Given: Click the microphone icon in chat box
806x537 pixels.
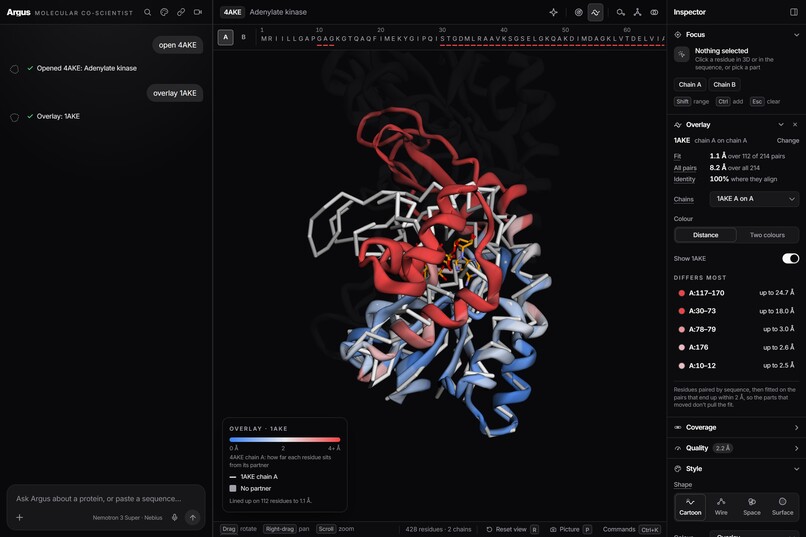Looking at the screenshot, I should [175, 517].
